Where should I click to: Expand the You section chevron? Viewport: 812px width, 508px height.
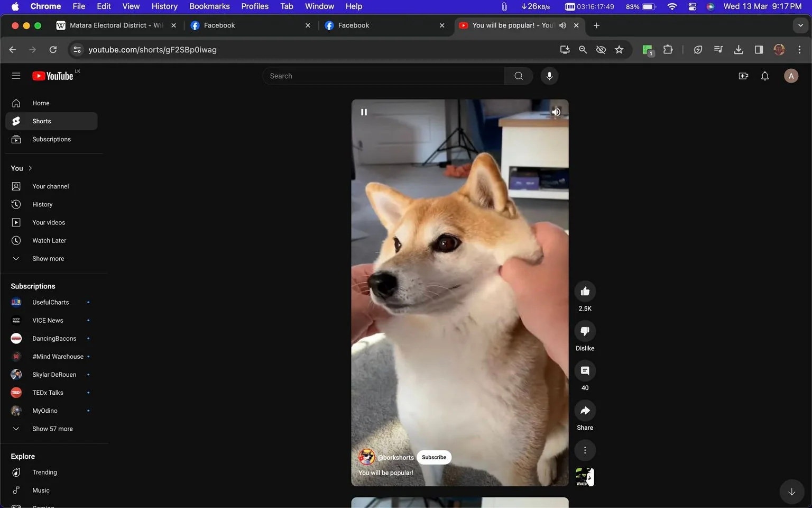tap(30, 168)
